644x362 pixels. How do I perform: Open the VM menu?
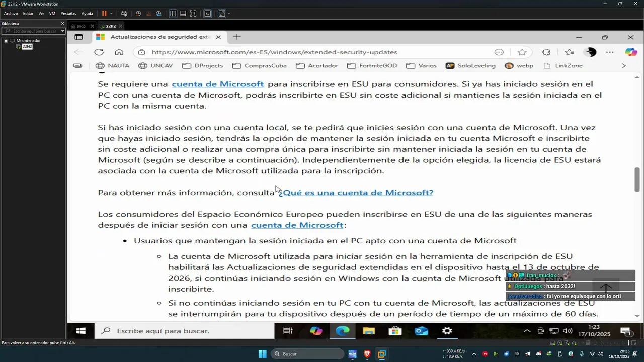click(x=52, y=14)
